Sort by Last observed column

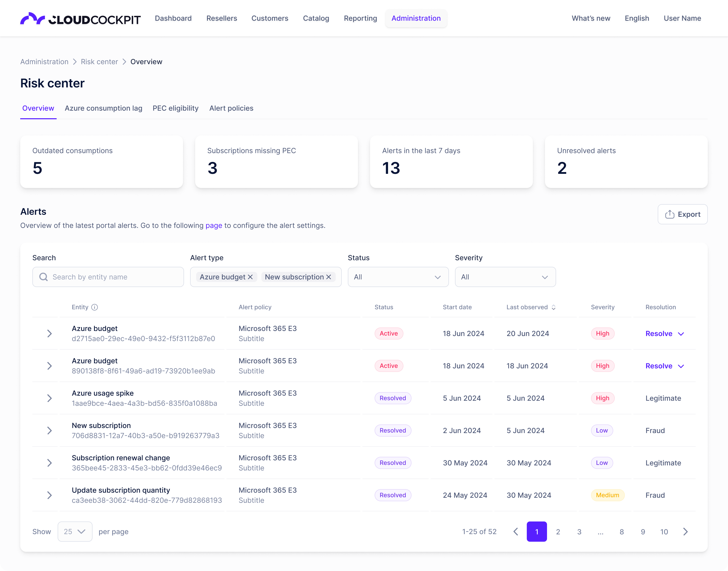coord(553,307)
